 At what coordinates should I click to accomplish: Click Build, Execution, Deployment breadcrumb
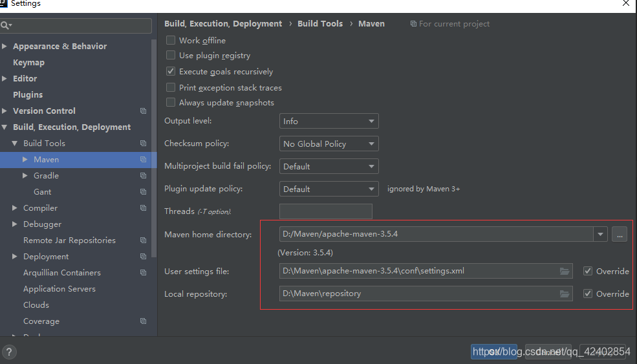pos(223,23)
